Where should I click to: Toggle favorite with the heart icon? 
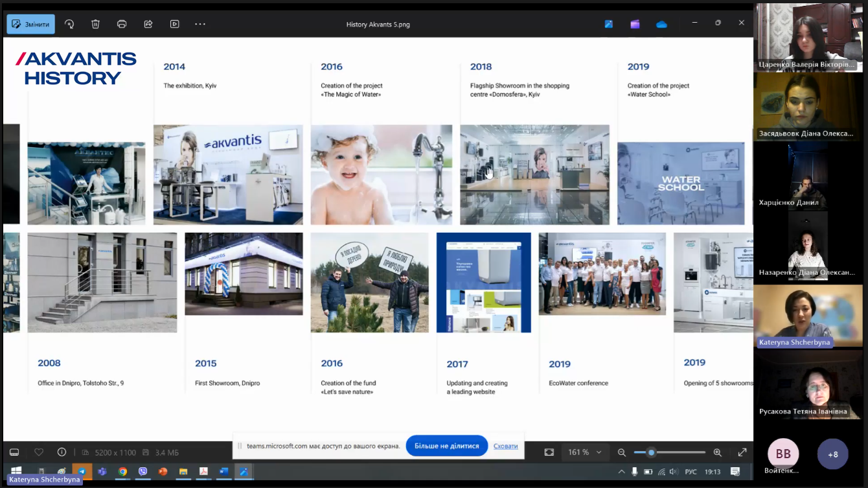click(39, 452)
